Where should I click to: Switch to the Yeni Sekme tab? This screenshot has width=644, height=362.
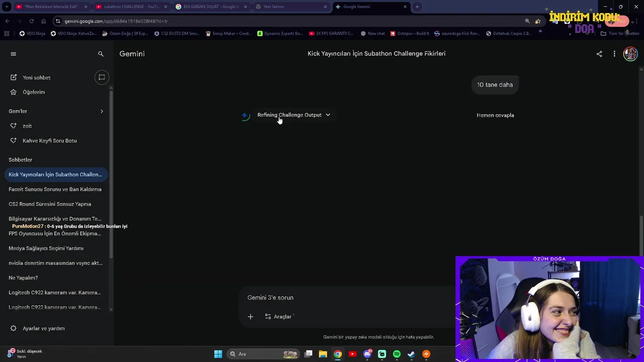tap(291, 7)
